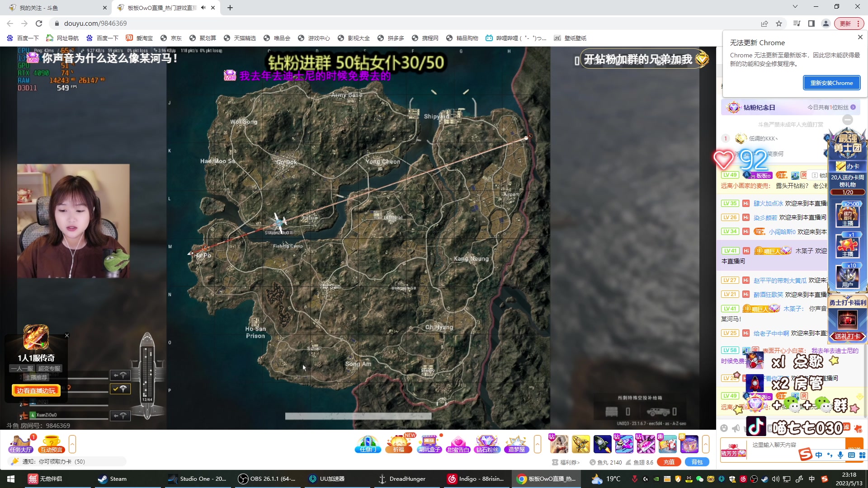
Task: Open the 潮玩盒子 box icon
Action: click(x=429, y=444)
